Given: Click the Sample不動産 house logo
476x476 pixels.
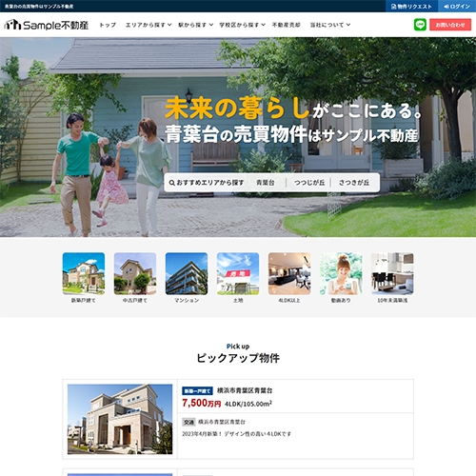Looking at the screenshot, I should (x=46, y=25).
